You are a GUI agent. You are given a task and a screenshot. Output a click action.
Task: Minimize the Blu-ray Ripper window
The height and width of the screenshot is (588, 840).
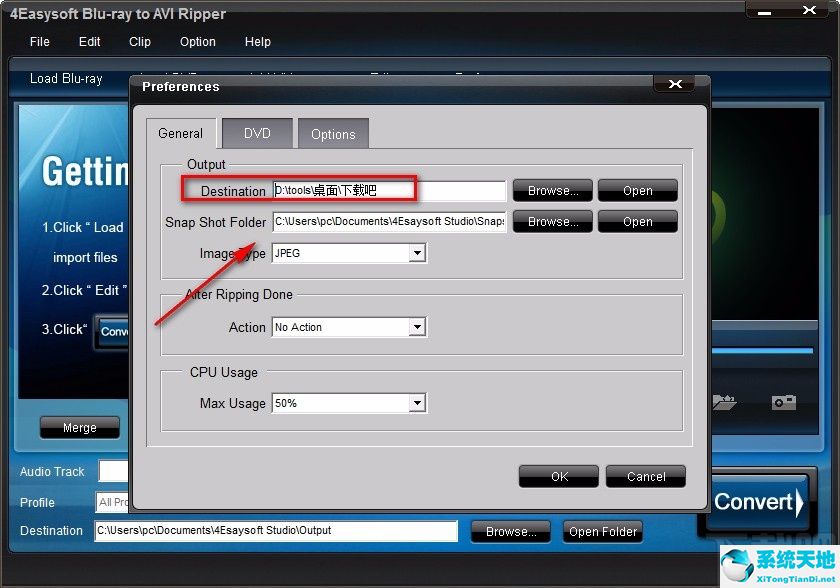765,11
